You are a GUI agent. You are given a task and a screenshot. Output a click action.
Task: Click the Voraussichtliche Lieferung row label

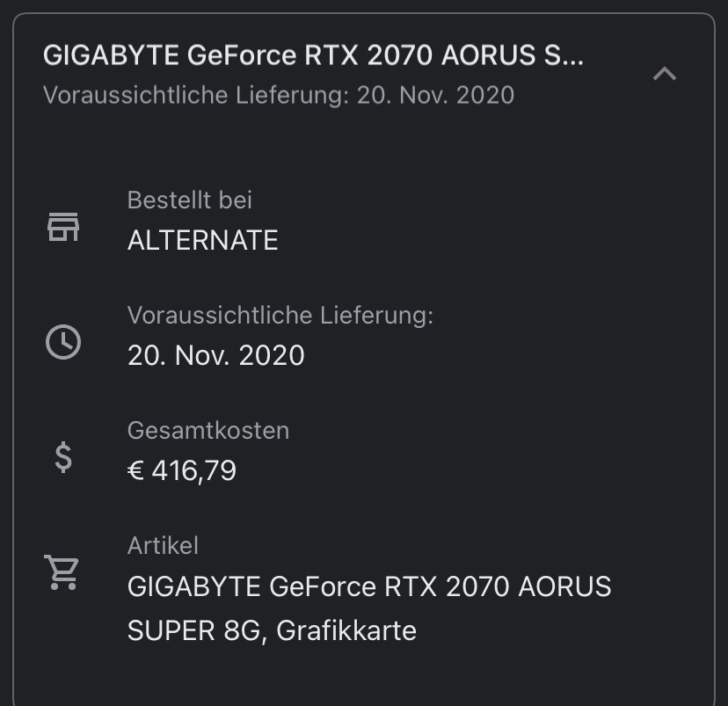(280, 316)
